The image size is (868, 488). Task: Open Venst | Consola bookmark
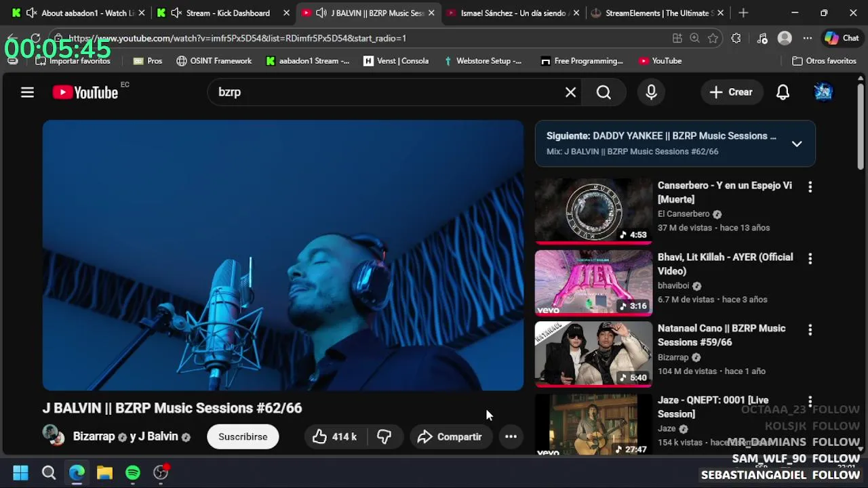tap(396, 61)
